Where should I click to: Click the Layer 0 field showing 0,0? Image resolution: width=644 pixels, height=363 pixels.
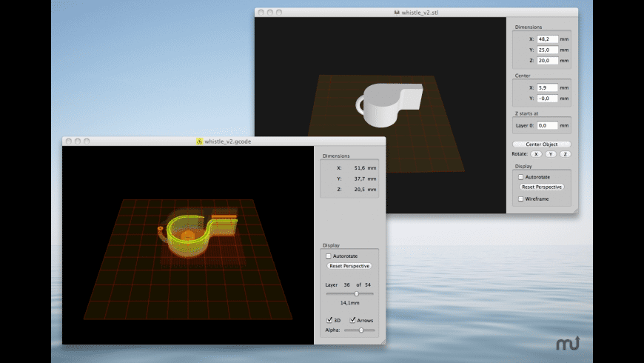(x=548, y=125)
